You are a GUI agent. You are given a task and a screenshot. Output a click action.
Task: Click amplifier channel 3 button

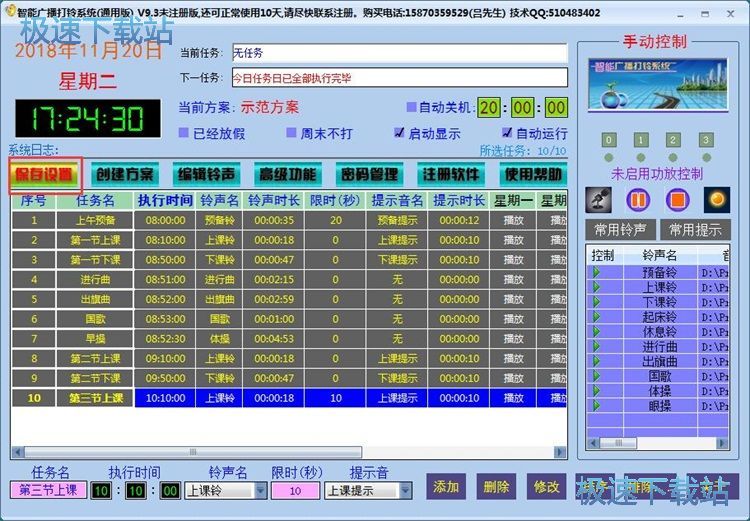tap(706, 140)
